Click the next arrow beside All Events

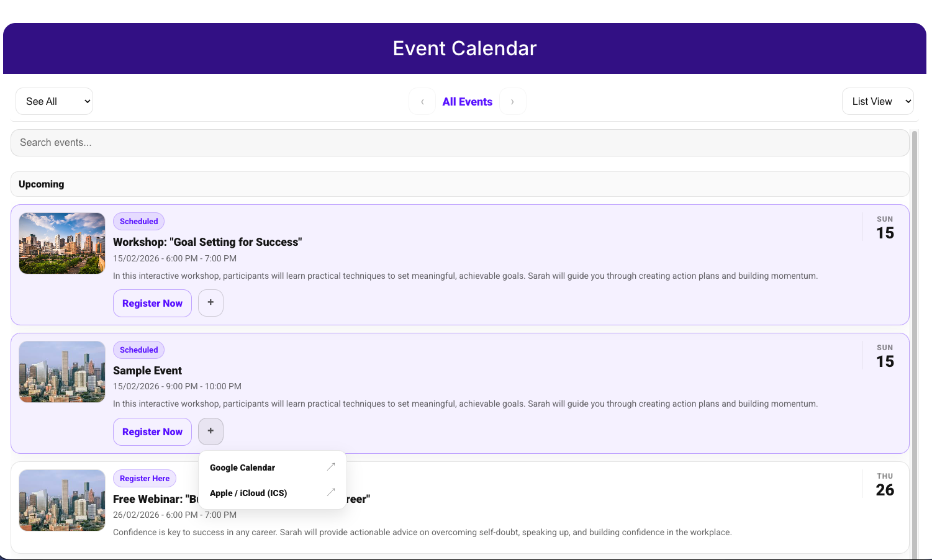click(x=512, y=102)
